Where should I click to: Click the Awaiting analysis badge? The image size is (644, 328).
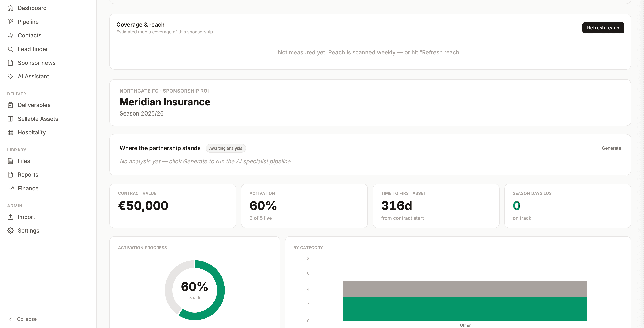(x=225, y=148)
